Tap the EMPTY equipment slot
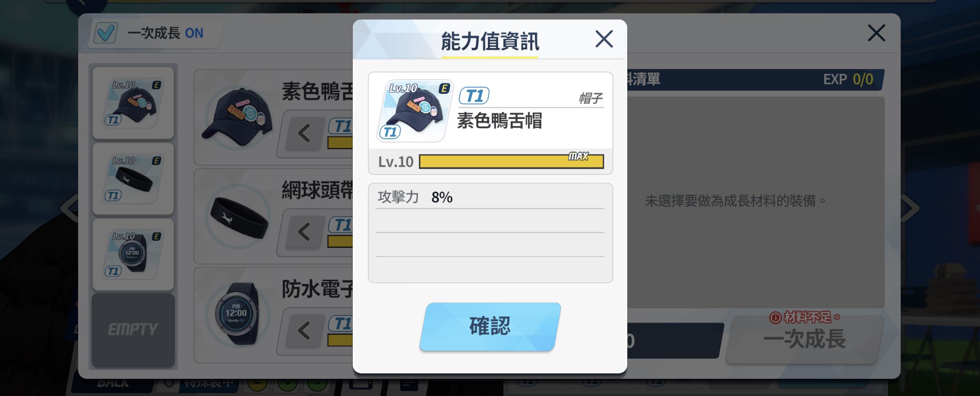 133,330
